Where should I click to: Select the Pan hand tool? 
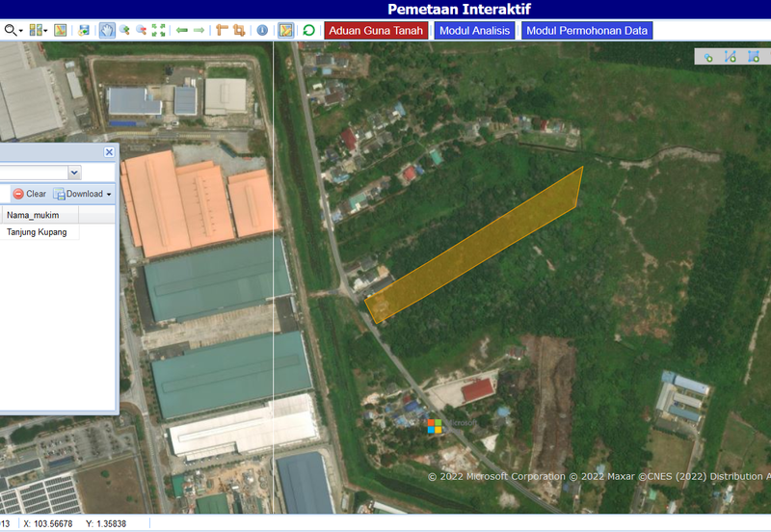(x=107, y=31)
